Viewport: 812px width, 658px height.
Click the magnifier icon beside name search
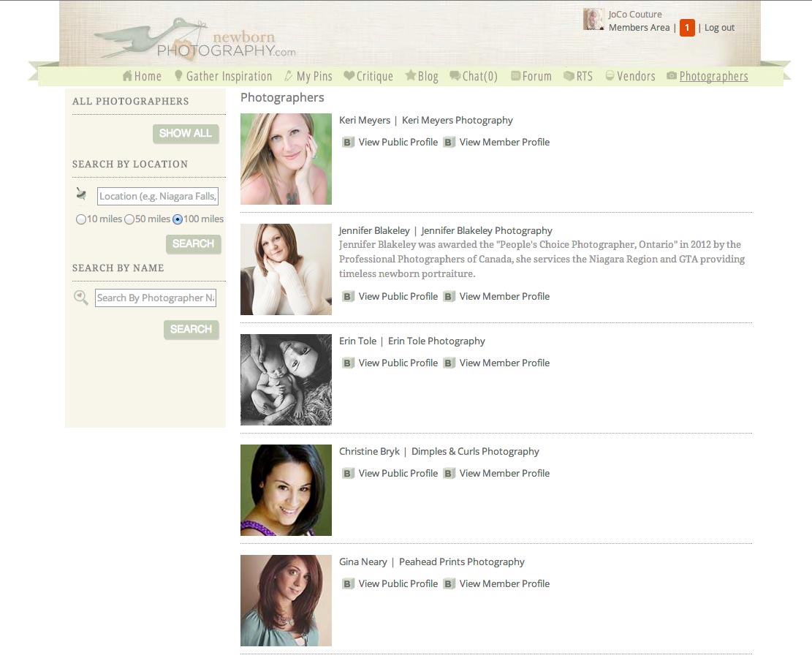81,297
